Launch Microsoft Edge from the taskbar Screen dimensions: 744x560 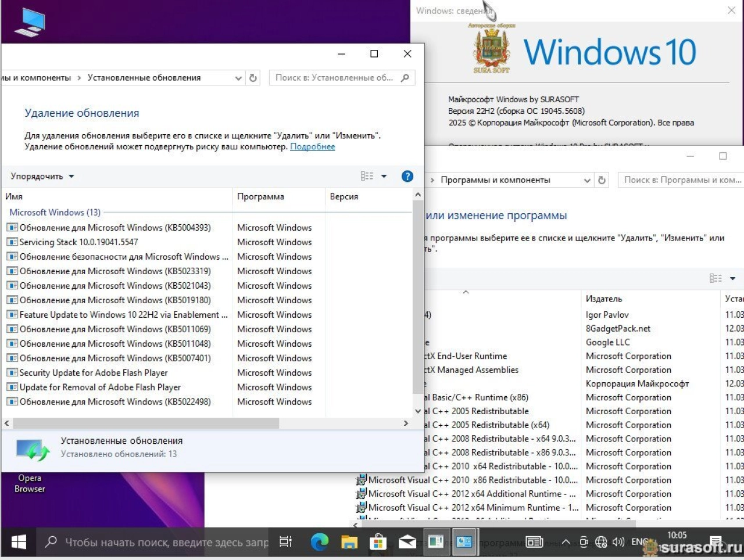point(319,542)
